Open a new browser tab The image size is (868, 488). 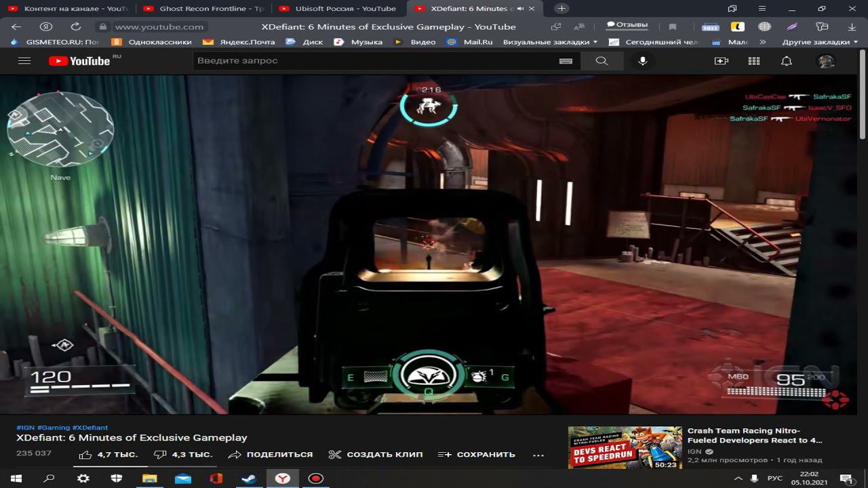(561, 9)
